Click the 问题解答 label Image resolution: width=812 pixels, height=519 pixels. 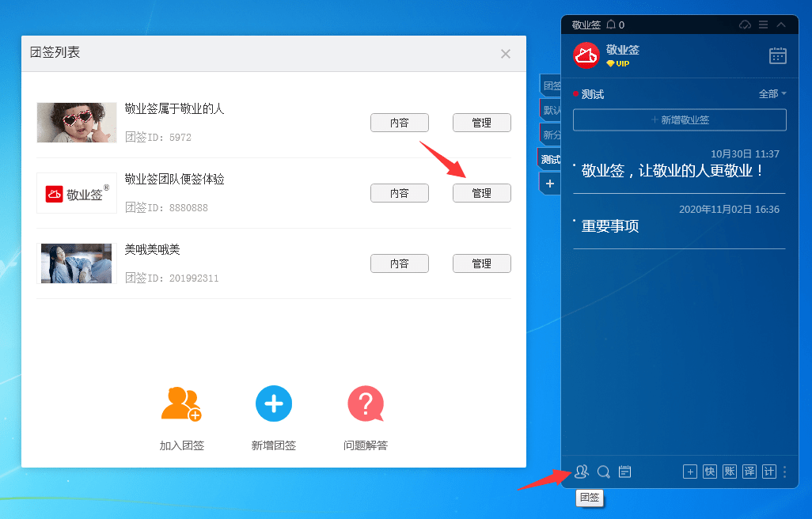(366, 445)
